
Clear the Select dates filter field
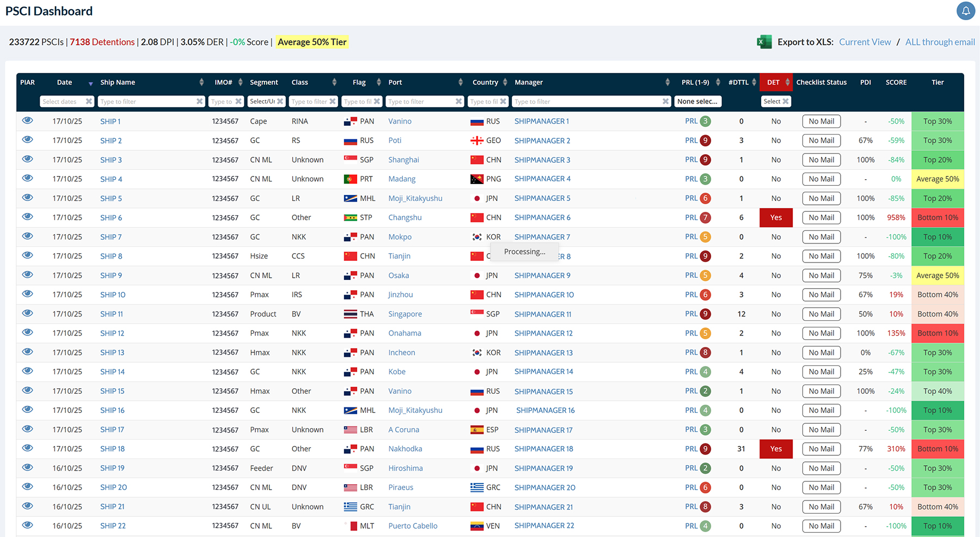(x=89, y=101)
